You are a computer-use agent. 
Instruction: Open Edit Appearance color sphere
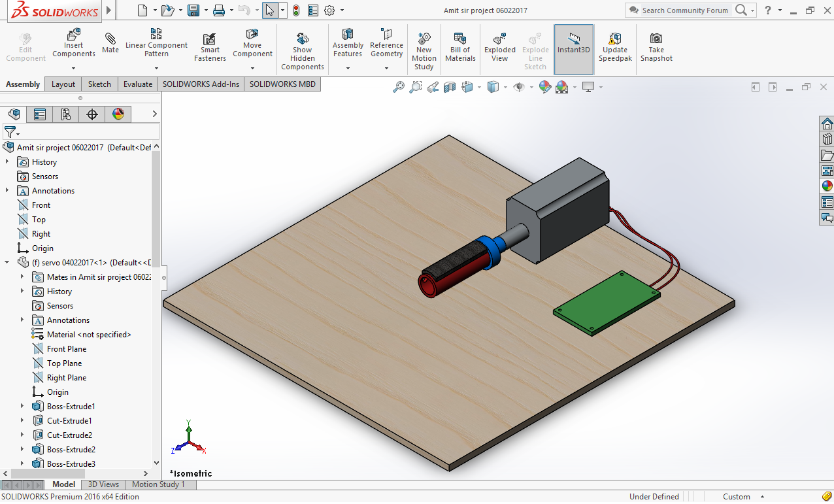(544, 87)
